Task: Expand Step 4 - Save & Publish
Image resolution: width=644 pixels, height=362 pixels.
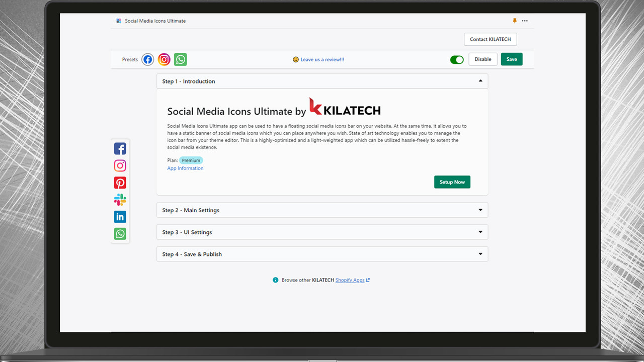Action: (x=479, y=254)
